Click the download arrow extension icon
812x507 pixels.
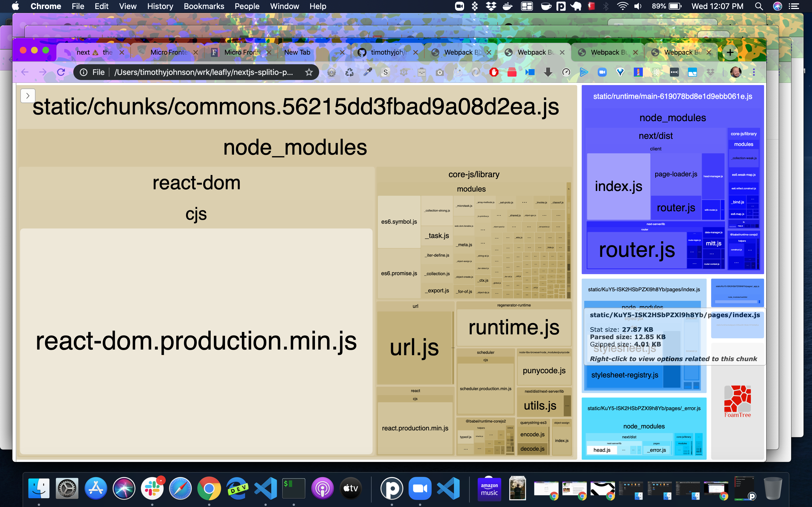pyautogui.click(x=548, y=72)
